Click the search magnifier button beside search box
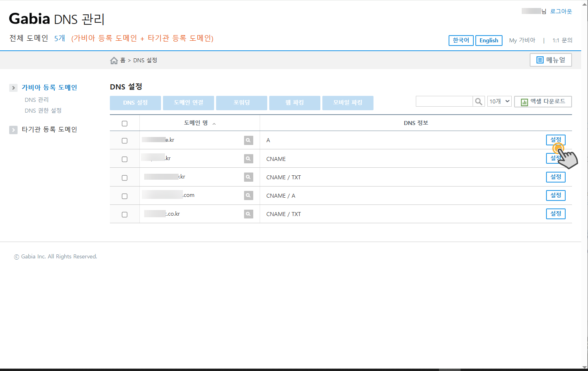 [479, 101]
